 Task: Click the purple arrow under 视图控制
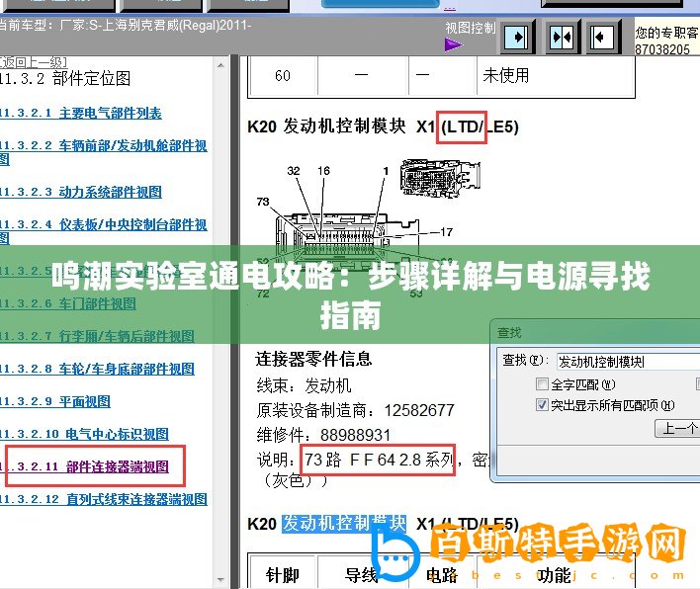tap(454, 44)
